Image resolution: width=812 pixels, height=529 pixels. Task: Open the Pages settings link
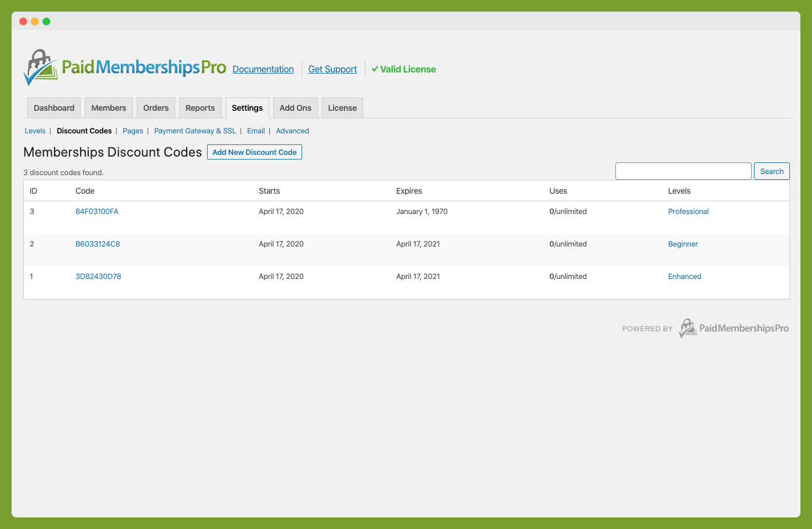pos(133,131)
